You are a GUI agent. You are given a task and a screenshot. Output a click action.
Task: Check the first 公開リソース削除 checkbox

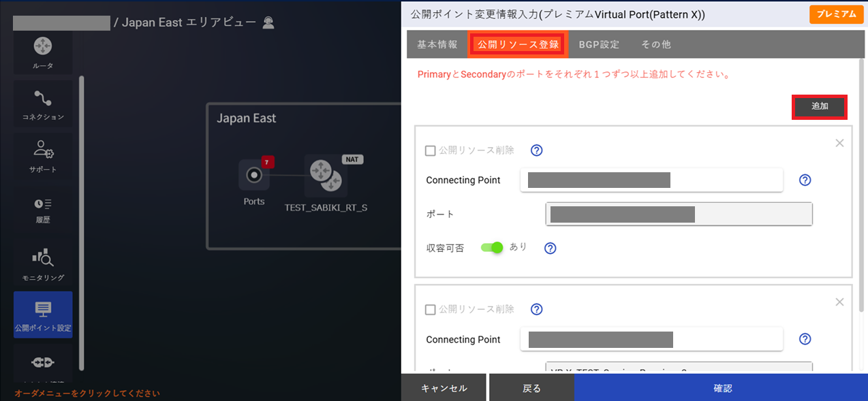tap(430, 150)
